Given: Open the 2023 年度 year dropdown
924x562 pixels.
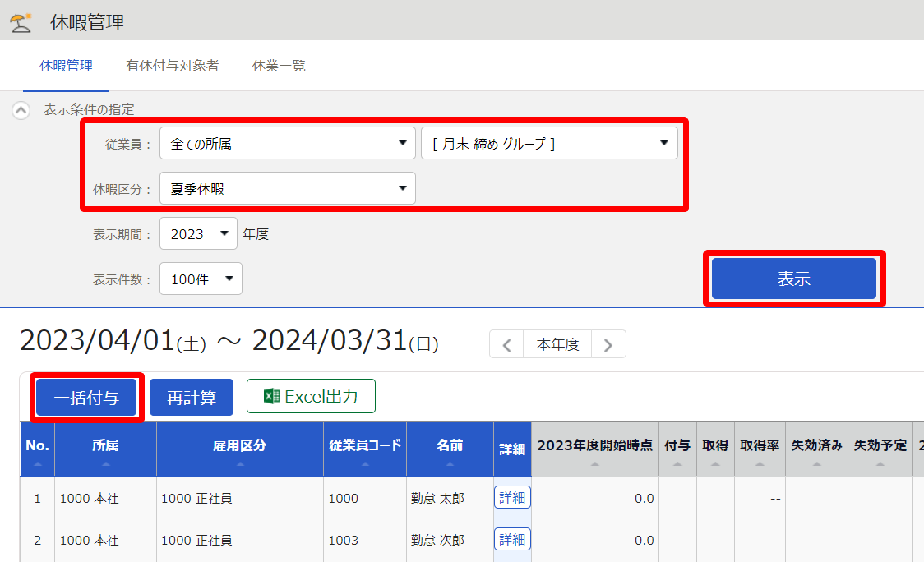Looking at the screenshot, I should tap(198, 234).
